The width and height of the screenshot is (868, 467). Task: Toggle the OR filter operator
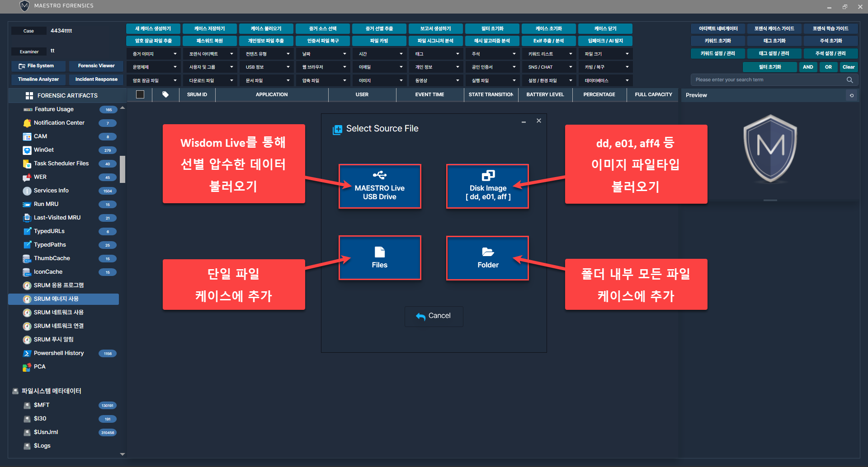828,67
